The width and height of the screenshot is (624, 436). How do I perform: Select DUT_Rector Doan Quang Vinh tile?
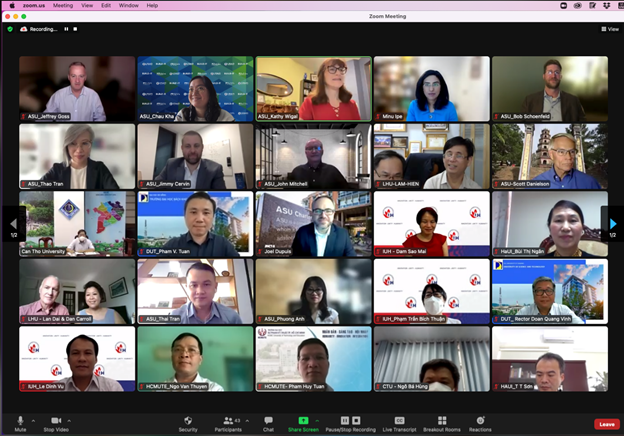click(550, 292)
